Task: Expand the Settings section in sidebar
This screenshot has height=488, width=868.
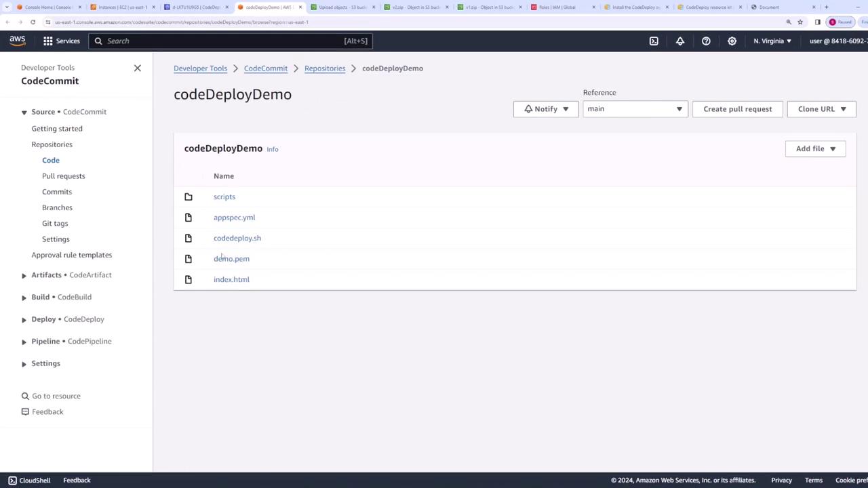Action: (24, 364)
